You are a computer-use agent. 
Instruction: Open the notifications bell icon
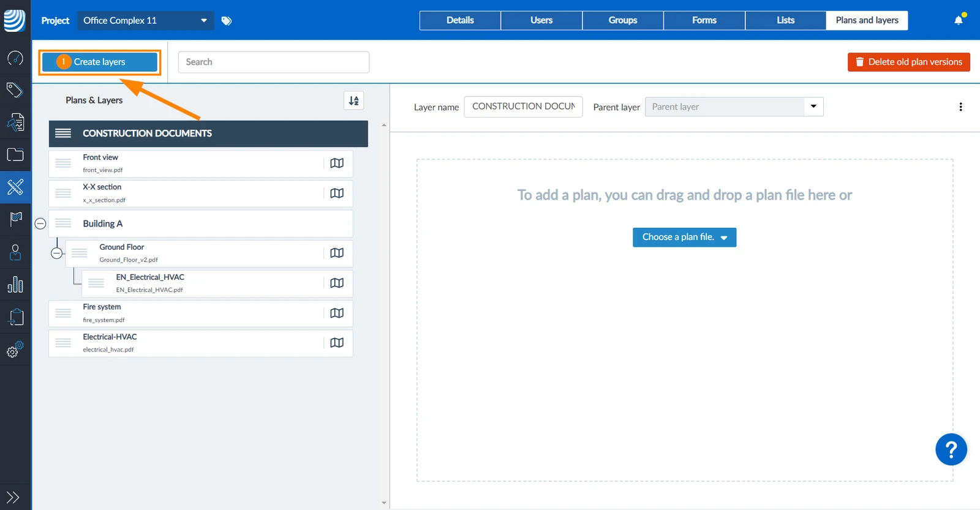click(x=959, y=20)
